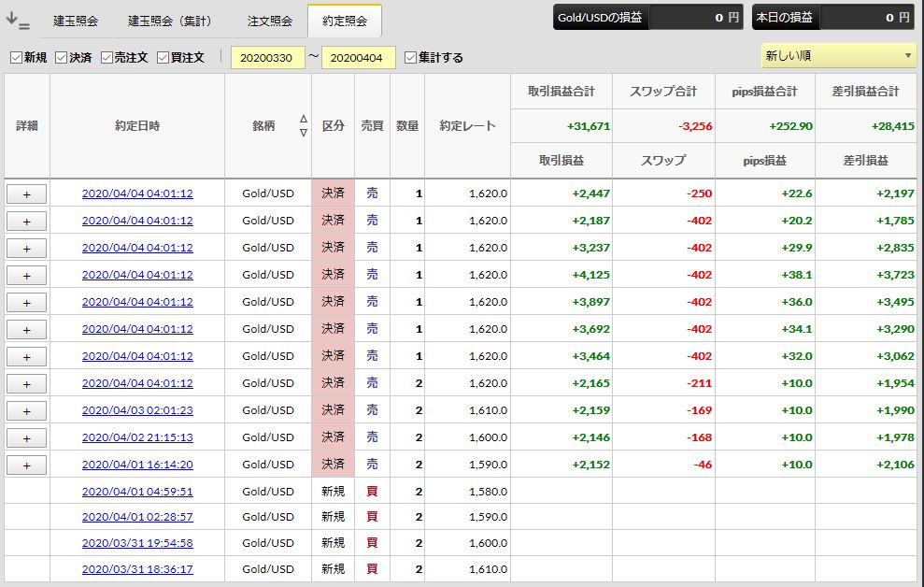Image resolution: width=924 pixels, height=587 pixels.
Task: Click the Gold/USDの損益 display
Action: (x=648, y=18)
